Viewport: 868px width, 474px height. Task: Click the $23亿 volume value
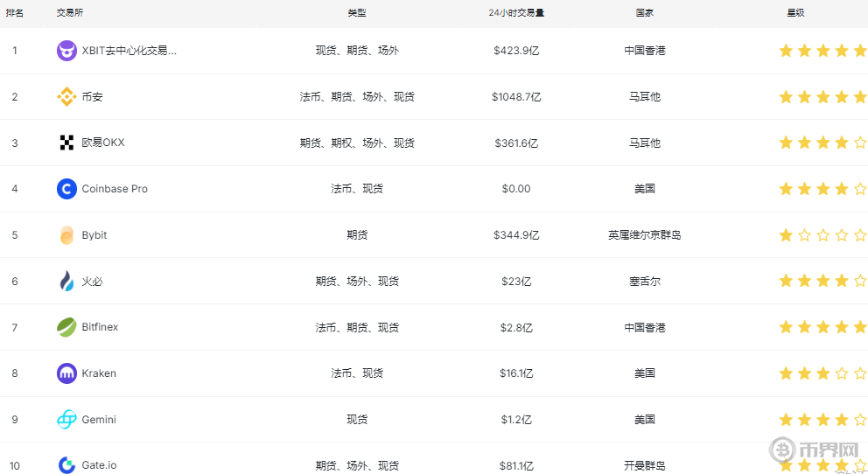pyautogui.click(x=516, y=282)
